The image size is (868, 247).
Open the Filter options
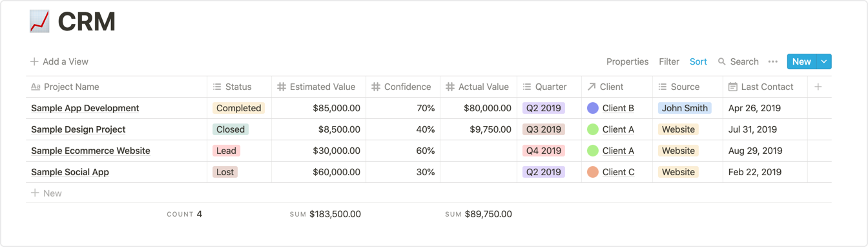tap(669, 61)
